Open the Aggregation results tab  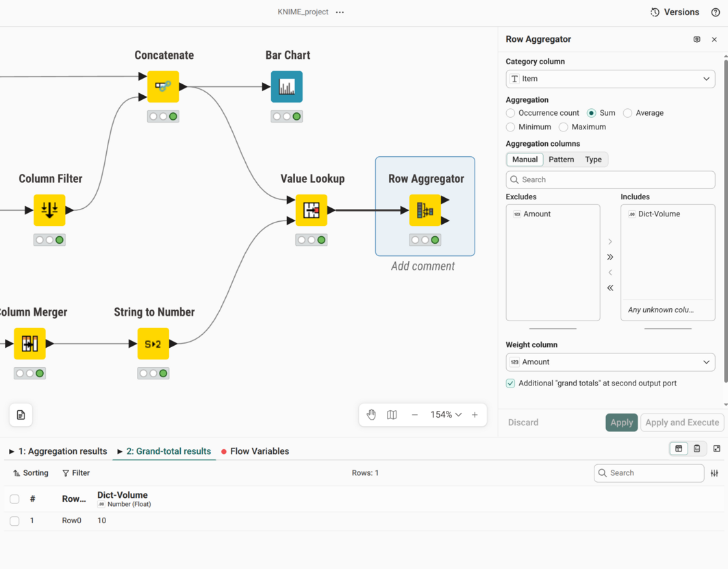(58, 451)
